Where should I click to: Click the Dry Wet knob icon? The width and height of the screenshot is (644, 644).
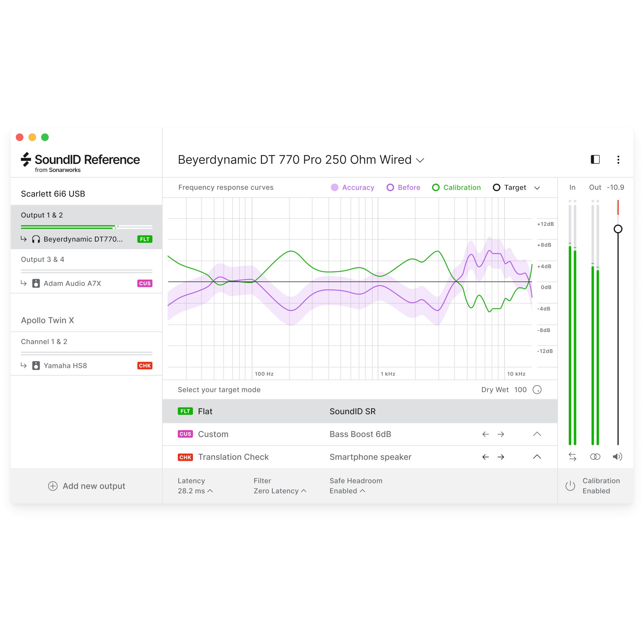tap(537, 390)
